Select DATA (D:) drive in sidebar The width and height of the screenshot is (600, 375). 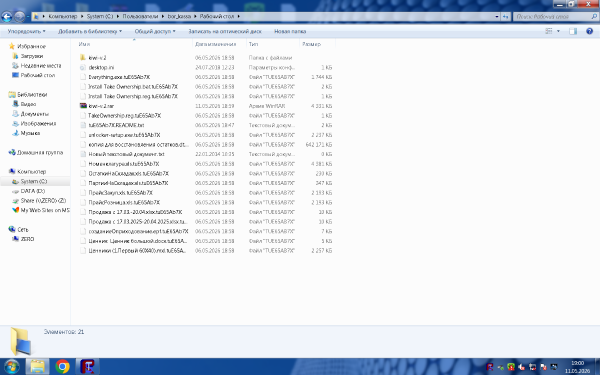tap(33, 191)
